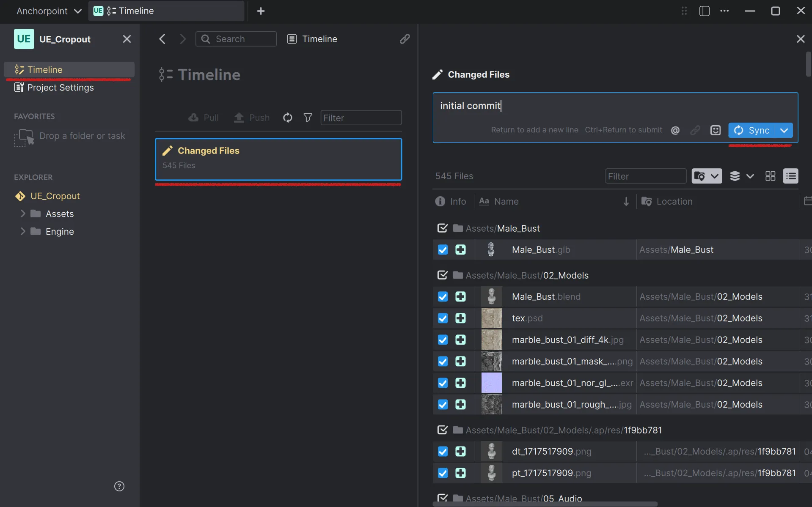Viewport: 812px width, 507px height.
Task: Click the copy link icon in header
Action: pyautogui.click(x=405, y=39)
